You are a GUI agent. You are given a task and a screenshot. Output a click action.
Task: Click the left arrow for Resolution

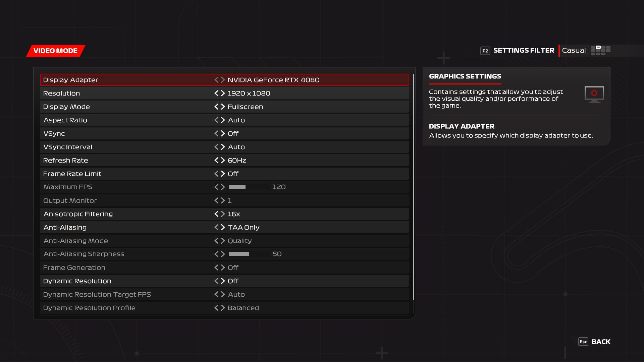(x=216, y=93)
